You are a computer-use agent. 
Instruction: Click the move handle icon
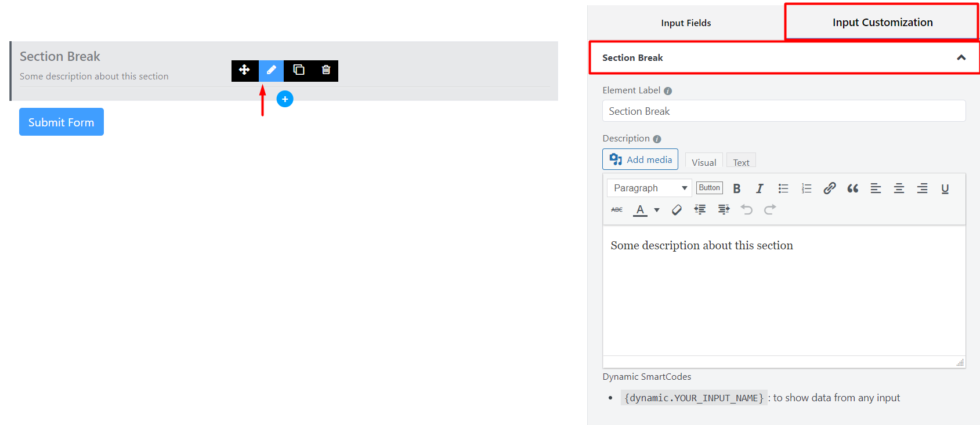pyautogui.click(x=244, y=70)
